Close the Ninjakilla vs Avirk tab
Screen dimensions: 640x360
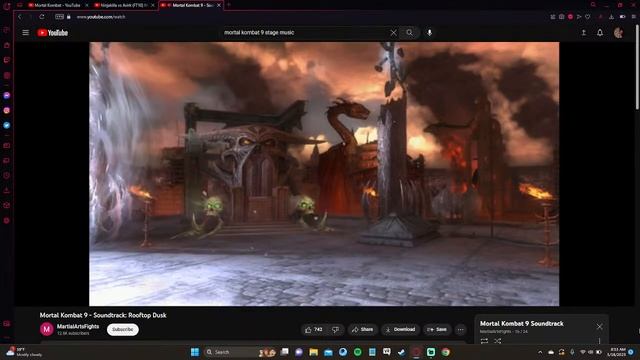coord(153,5)
